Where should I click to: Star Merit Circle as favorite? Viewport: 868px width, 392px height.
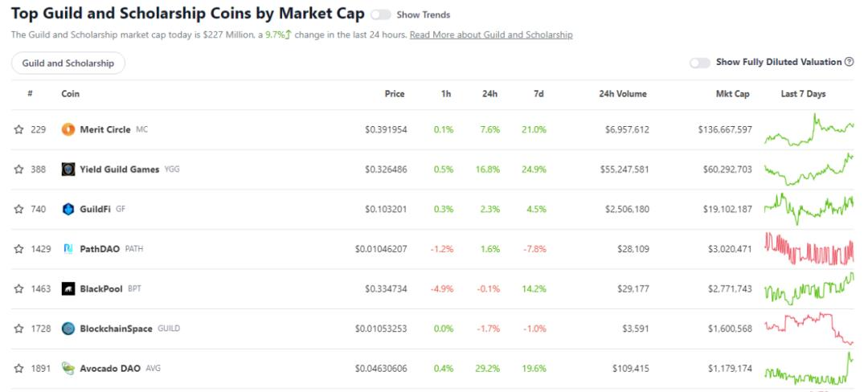(18, 129)
